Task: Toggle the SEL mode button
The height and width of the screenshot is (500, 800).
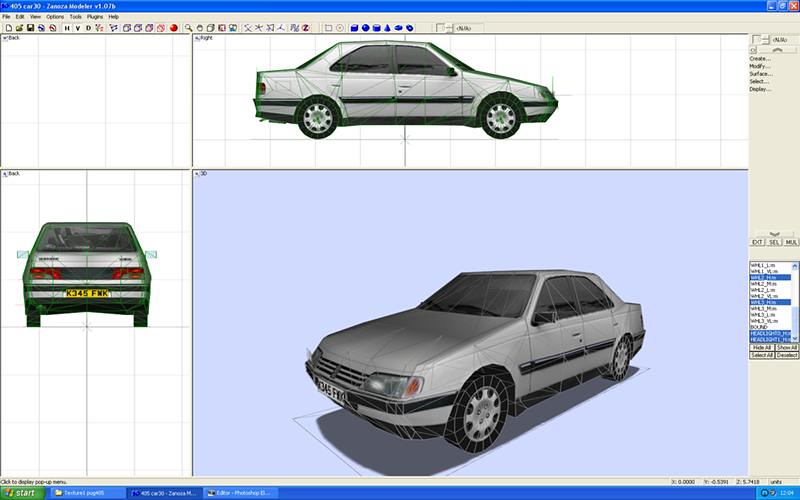Action: [774, 242]
